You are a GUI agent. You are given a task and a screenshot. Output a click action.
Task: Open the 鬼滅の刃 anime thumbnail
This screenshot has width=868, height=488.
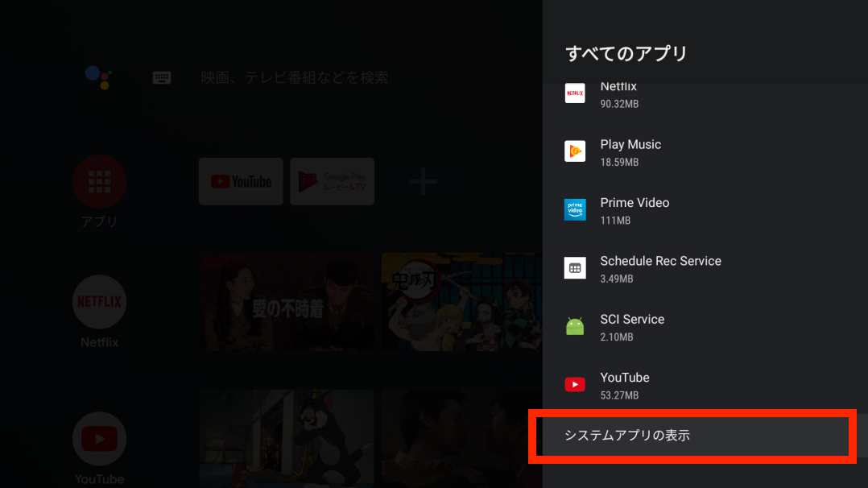(461, 302)
